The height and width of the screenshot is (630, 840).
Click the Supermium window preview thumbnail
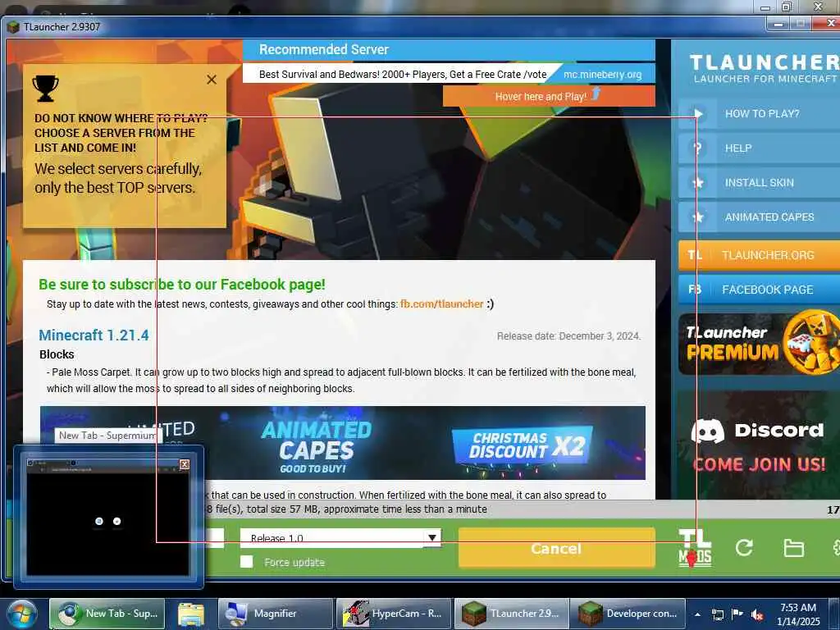coord(107,517)
